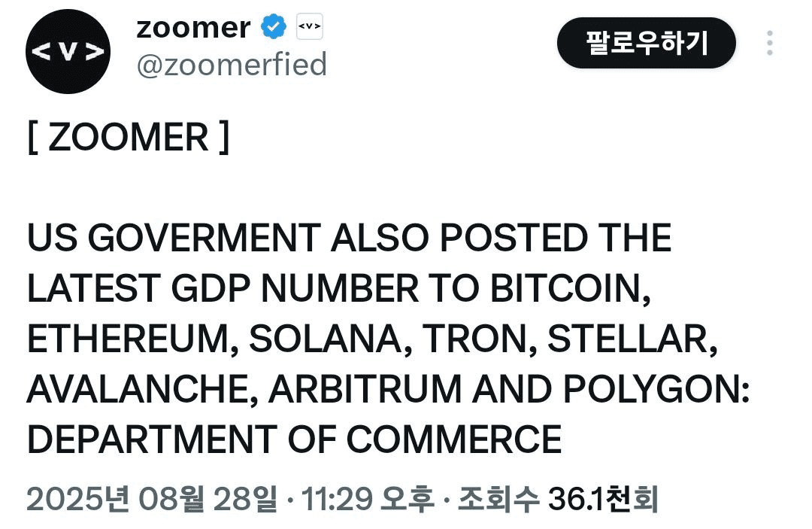Open the zoomer display name link
The image size is (812, 529).
193,27
